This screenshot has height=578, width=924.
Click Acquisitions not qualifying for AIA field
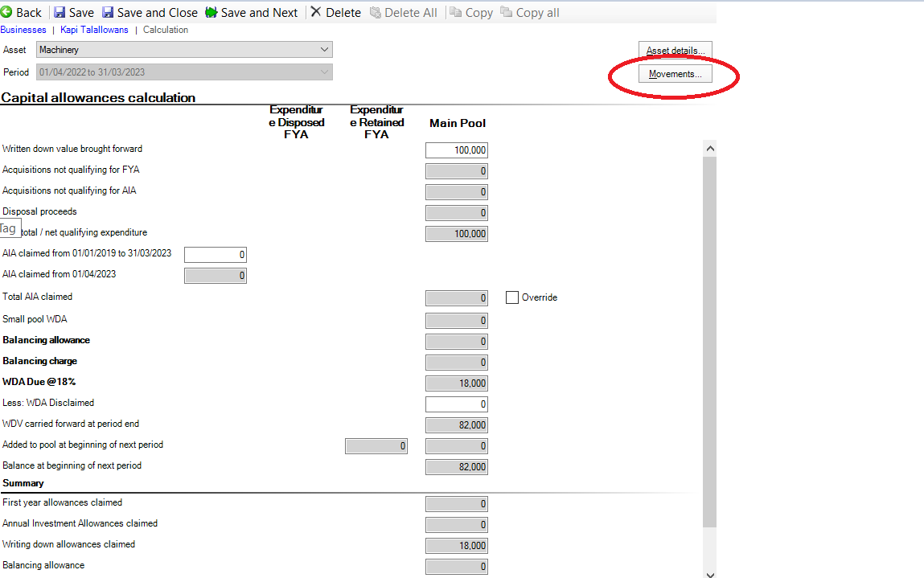[x=457, y=192]
